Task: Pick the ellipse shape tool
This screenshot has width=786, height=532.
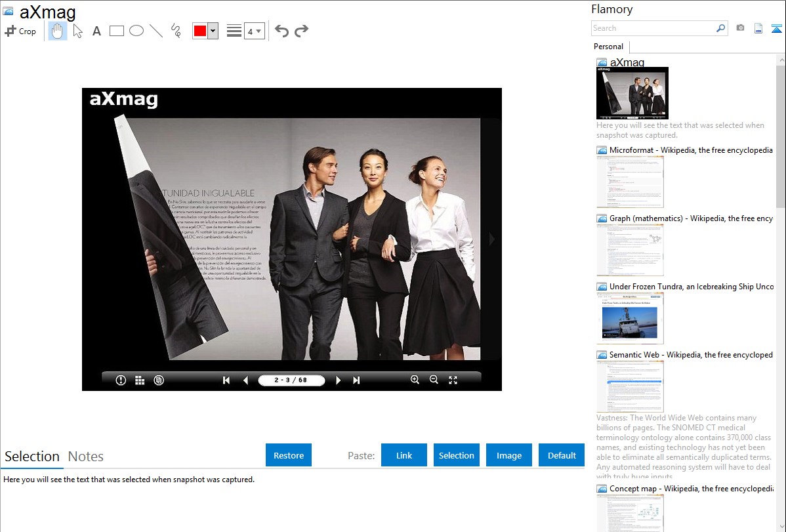Action: 136,31
